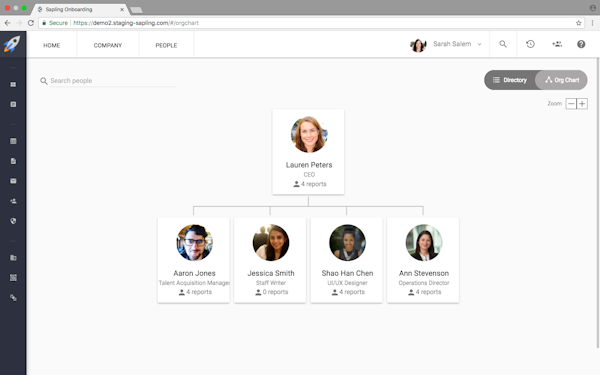Click the UI/UX Designer title
The image size is (600, 375).
pos(347,283)
